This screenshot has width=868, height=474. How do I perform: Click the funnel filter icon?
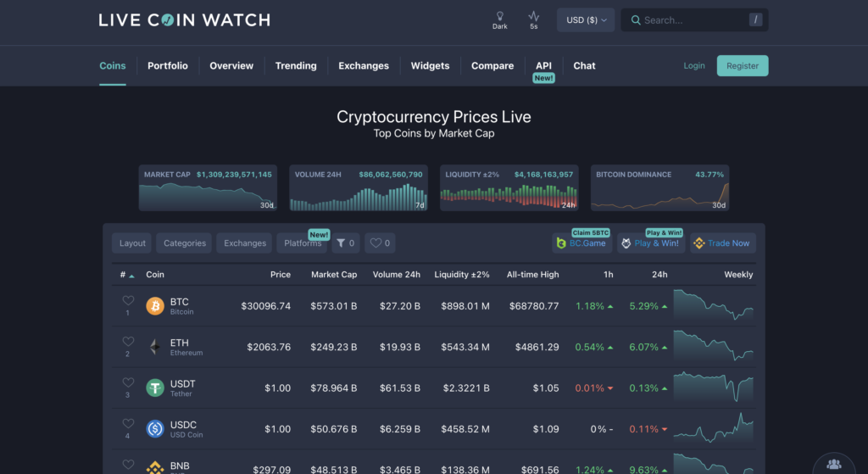click(x=341, y=243)
